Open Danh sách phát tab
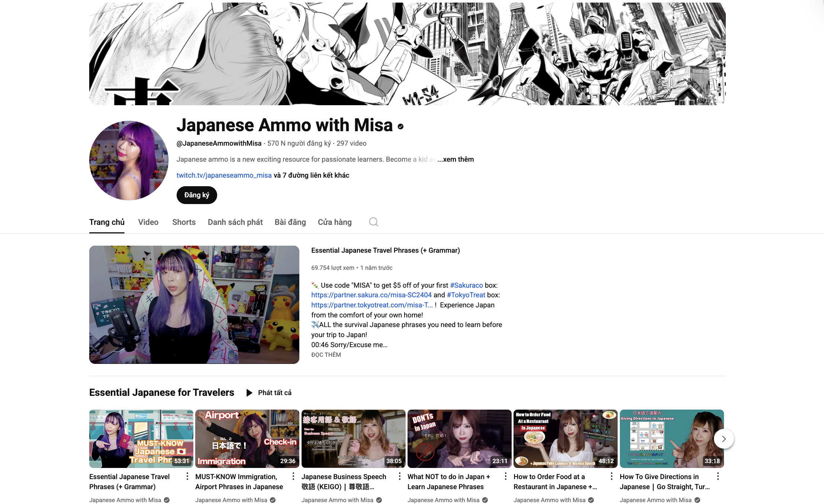This screenshot has height=504, width=824. pyautogui.click(x=235, y=222)
